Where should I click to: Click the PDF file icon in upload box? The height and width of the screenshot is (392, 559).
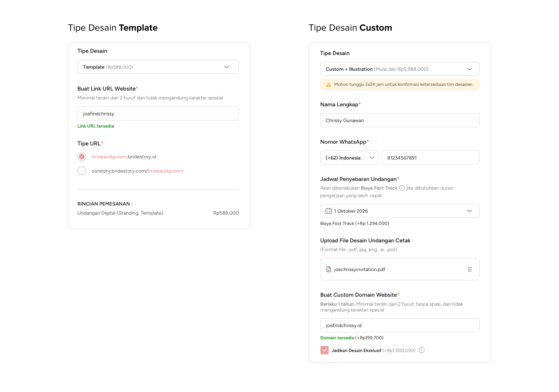pos(328,269)
